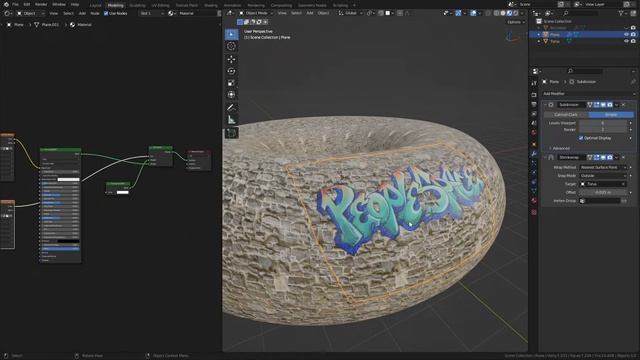Switch to rendered viewport shading
640x360 pixels.
516,13
